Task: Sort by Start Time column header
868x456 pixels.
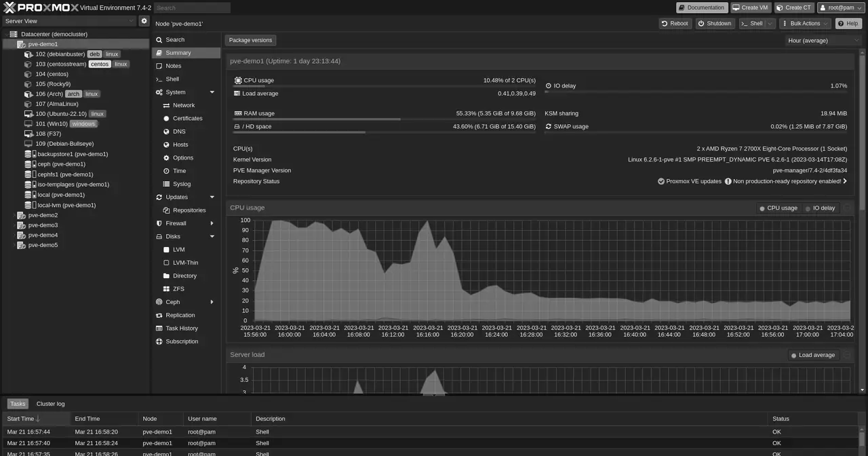Action: pyautogui.click(x=35, y=419)
